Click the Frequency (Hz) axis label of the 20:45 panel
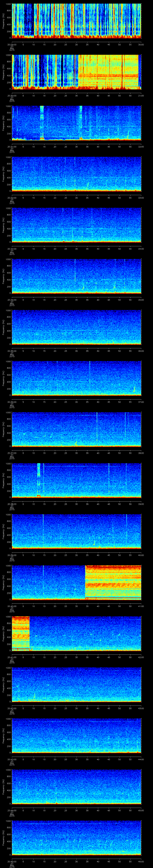Image resolution: width=153 pixels, height=868 pixels. click(4, 838)
